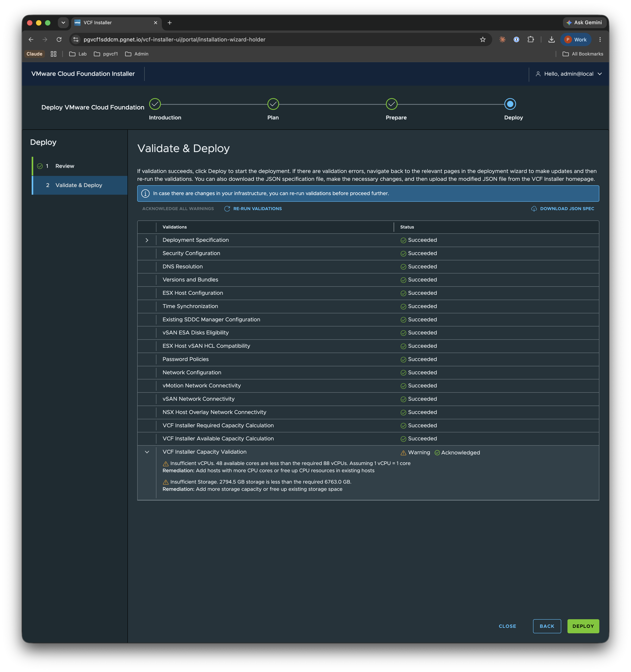Click ESX Host vSAN HCL Compatibility row
The width and height of the screenshot is (631, 672).
[x=368, y=346]
